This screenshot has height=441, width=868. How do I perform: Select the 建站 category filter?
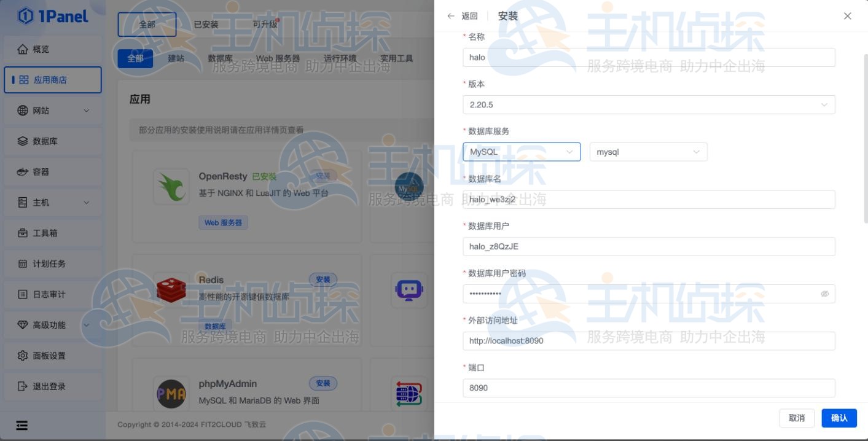coord(176,58)
